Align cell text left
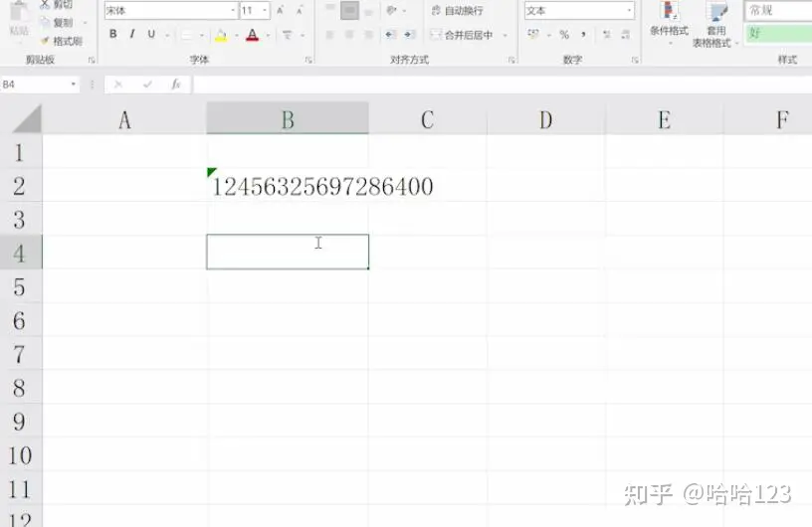This screenshot has height=527, width=812. click(330, 35)
